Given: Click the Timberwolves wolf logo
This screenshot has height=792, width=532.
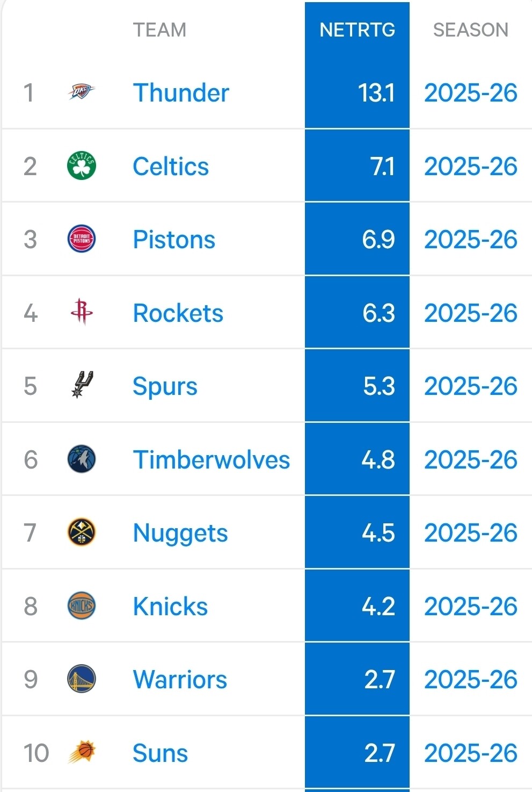Looking at the screenshot, I should 82,459.
